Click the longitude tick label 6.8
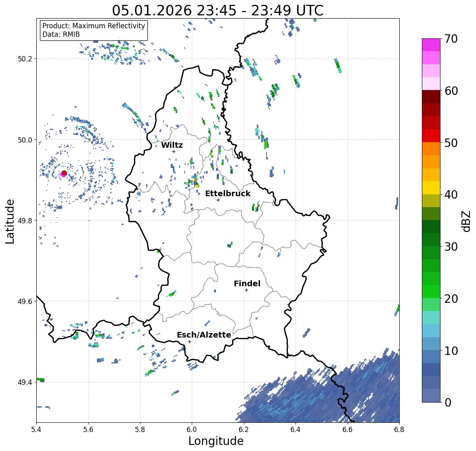 pos(399,430)
